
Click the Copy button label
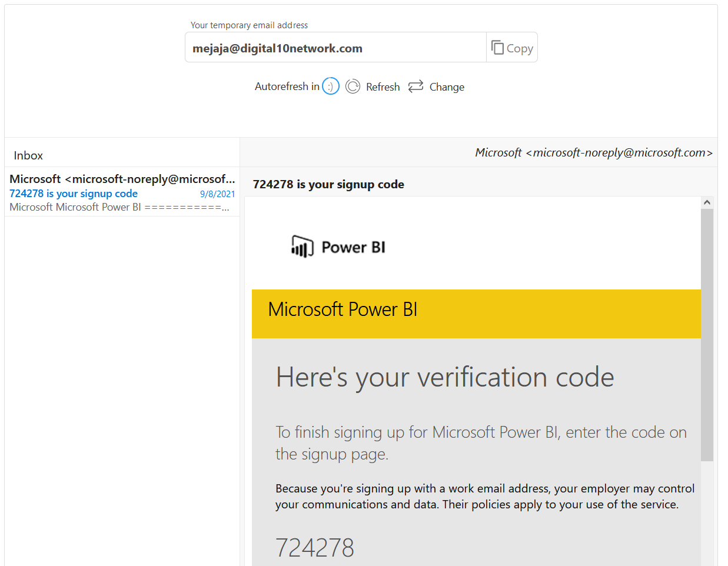tap(520, 48)
